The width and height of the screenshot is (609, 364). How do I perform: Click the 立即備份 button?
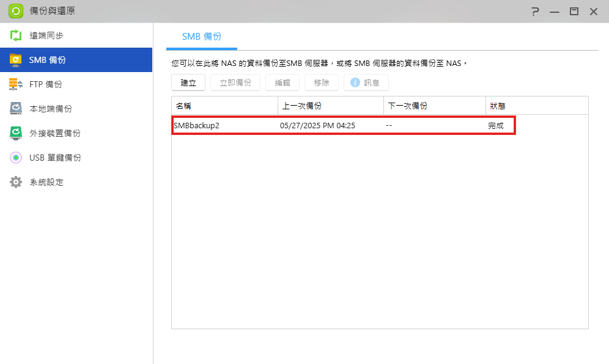coord(235,82)
